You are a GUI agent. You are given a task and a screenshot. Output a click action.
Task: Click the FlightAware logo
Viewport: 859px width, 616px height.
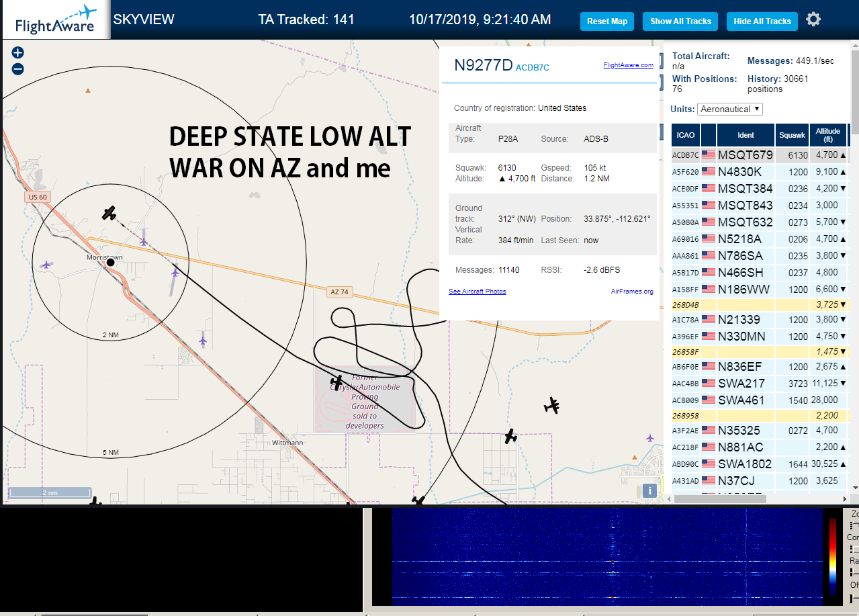coord(56,20)
